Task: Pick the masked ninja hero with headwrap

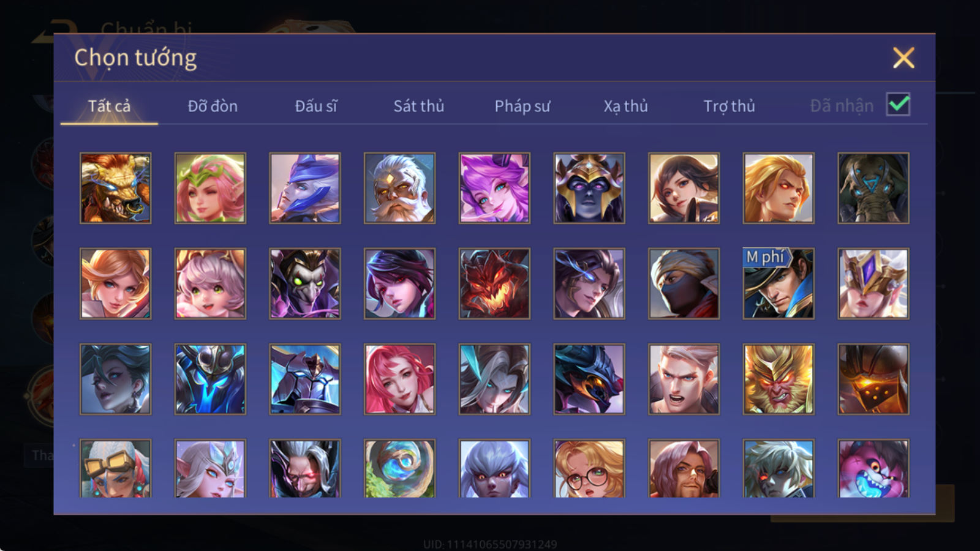Action: pos(684,283)
